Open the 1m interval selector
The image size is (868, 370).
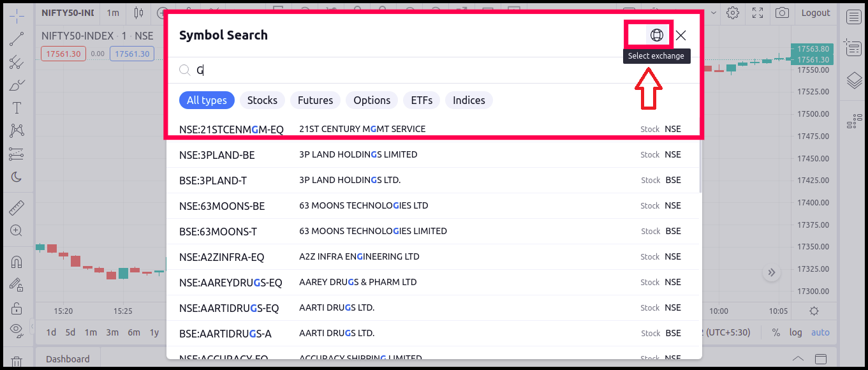coord(113,13)
